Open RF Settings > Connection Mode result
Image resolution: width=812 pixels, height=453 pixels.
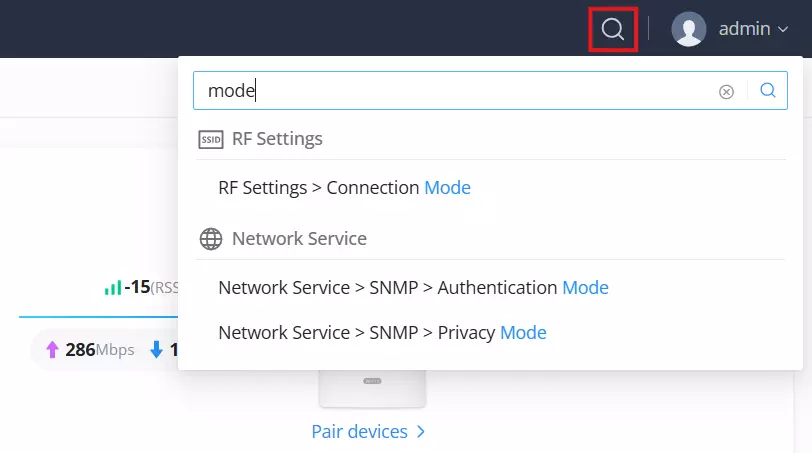click(344, 187)
